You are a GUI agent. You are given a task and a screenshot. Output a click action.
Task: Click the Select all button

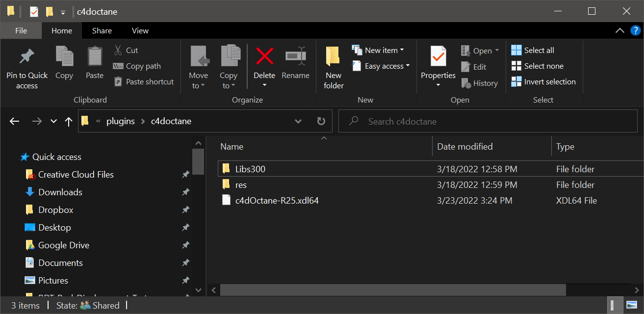(x=533, y=51)
